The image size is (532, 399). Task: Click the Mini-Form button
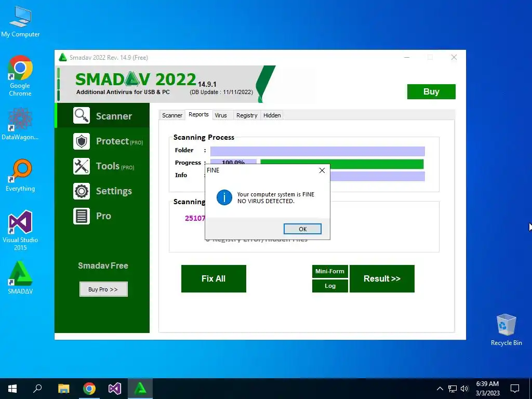pyautogui.click(x=330, y=271)
